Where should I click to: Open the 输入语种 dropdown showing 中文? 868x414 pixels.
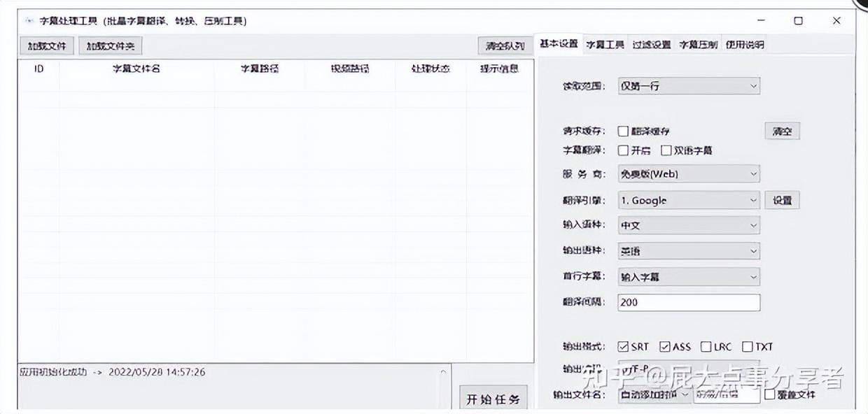(689, 225)
